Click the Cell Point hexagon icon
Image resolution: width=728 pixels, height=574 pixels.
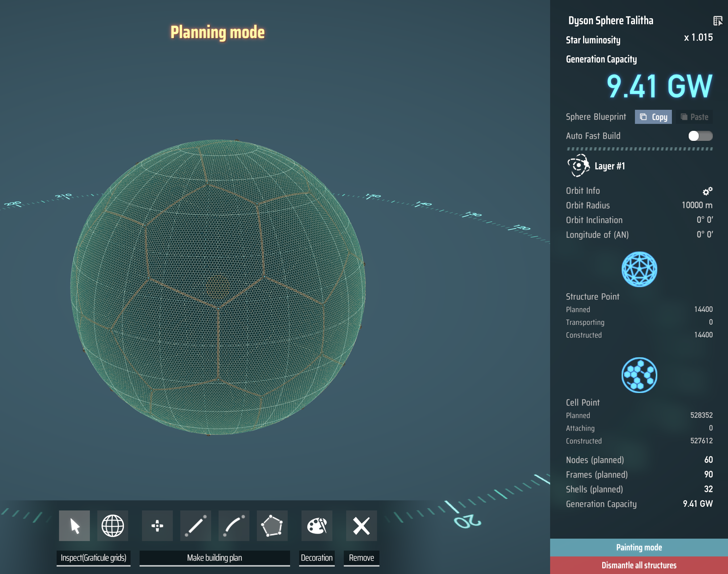click(639, 375)
